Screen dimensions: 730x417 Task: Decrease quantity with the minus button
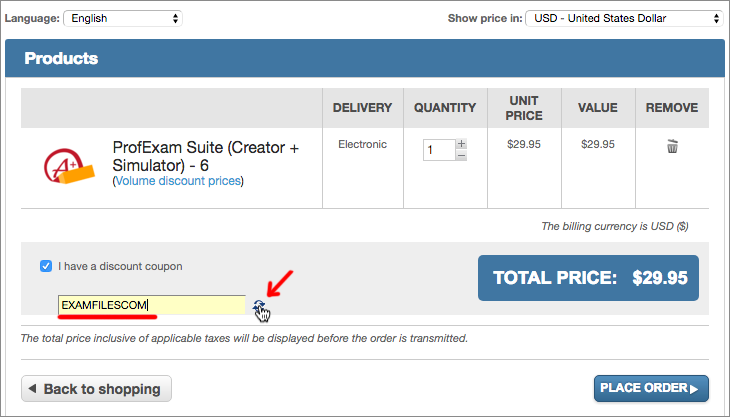click(461, 156)
